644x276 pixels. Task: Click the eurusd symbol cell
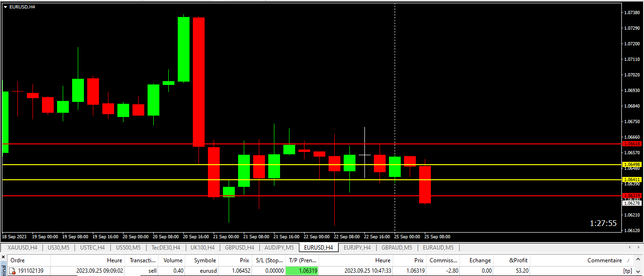tap(207, 271)
